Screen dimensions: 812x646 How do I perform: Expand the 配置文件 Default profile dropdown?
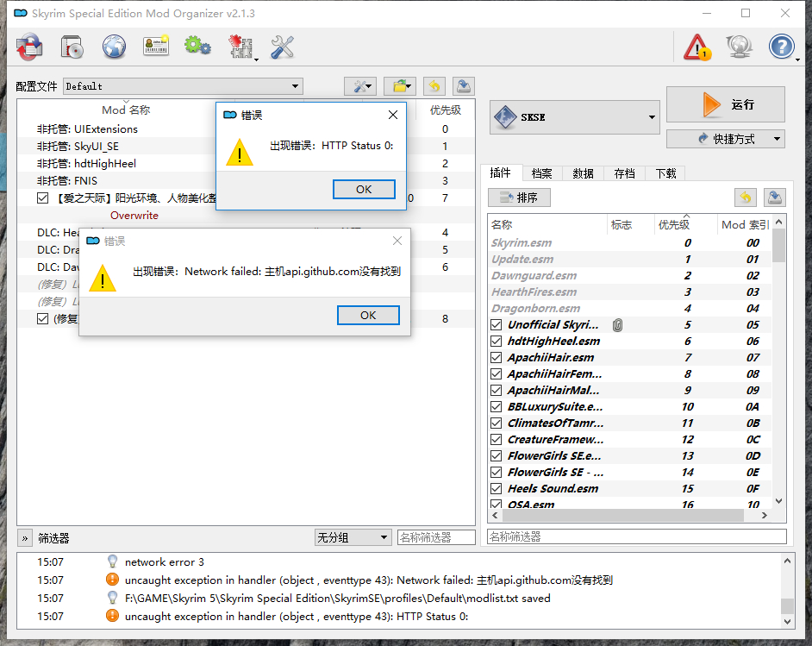184,86
